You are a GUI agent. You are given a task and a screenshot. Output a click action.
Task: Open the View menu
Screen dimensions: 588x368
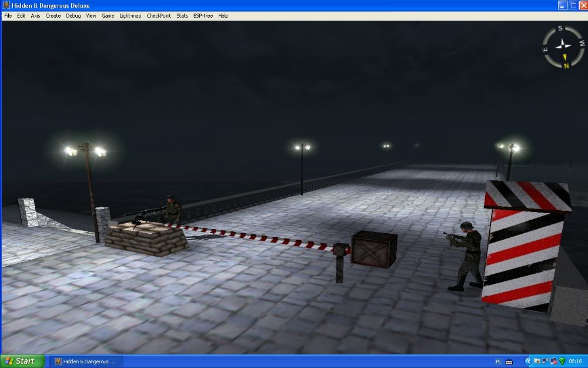click(x=91, y=16)
